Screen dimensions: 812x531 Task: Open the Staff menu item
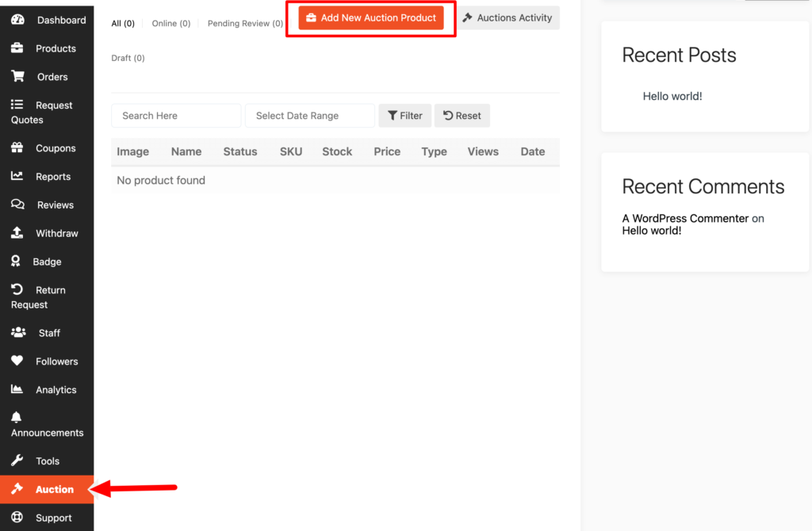(47, 333)
